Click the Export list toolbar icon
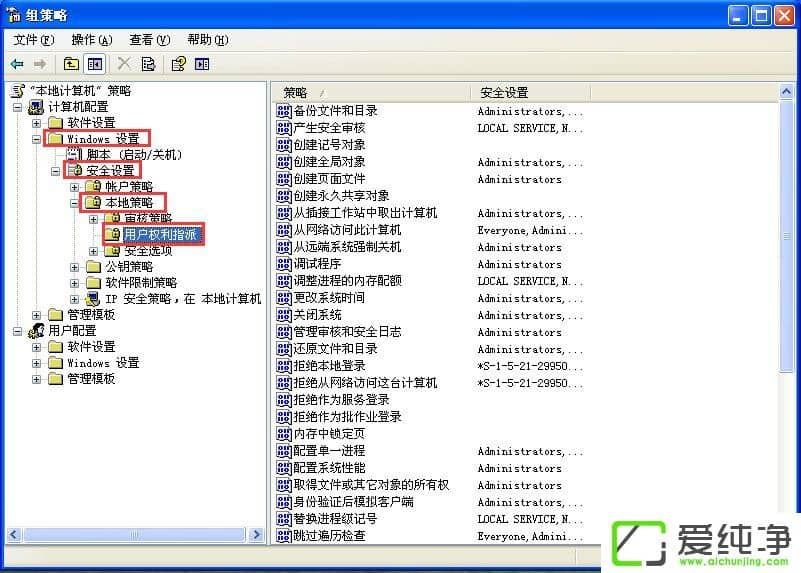The height and width of the screenshot is (573, 801). point(148,64)
